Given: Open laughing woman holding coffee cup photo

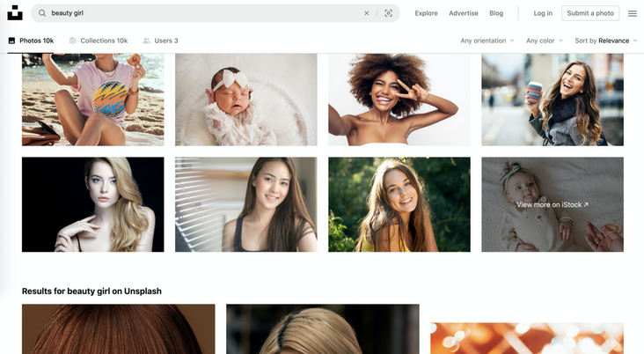Looking at the screenshot, I should (553, 100).
